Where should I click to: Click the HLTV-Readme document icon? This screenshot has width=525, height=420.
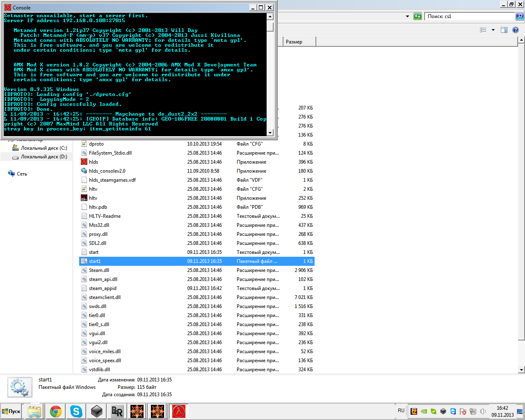[84, 216]
